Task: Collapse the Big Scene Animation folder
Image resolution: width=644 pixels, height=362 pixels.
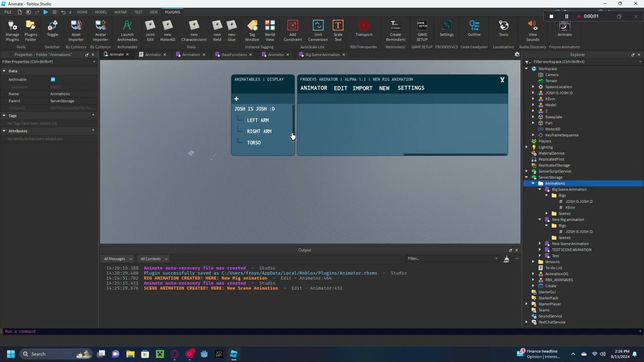Action: 540,190
